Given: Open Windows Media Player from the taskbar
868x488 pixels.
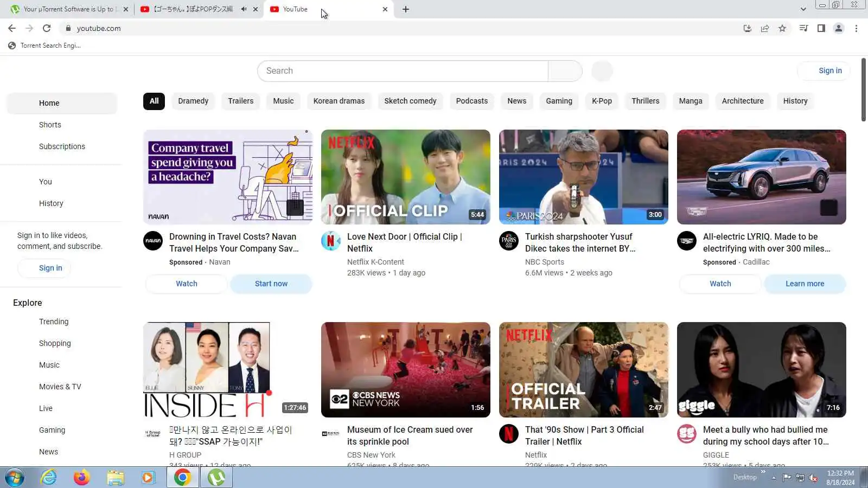Looking at the screenshot, I should [148, 478].
